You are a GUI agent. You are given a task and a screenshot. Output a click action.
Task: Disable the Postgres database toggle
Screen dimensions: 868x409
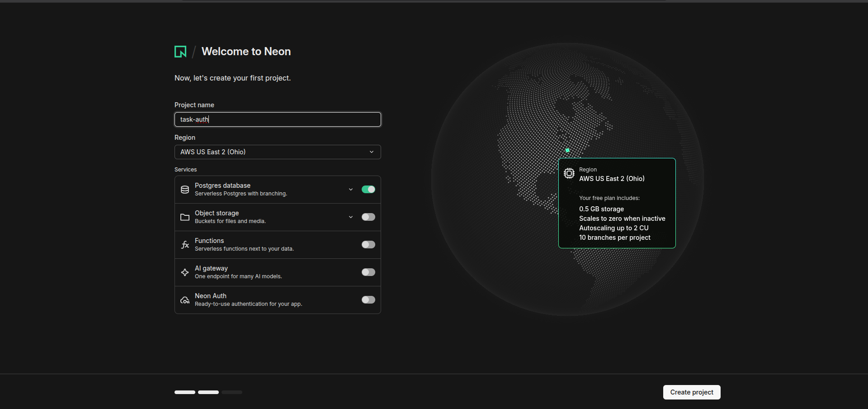pyautogui.click(x=368, y=190)
